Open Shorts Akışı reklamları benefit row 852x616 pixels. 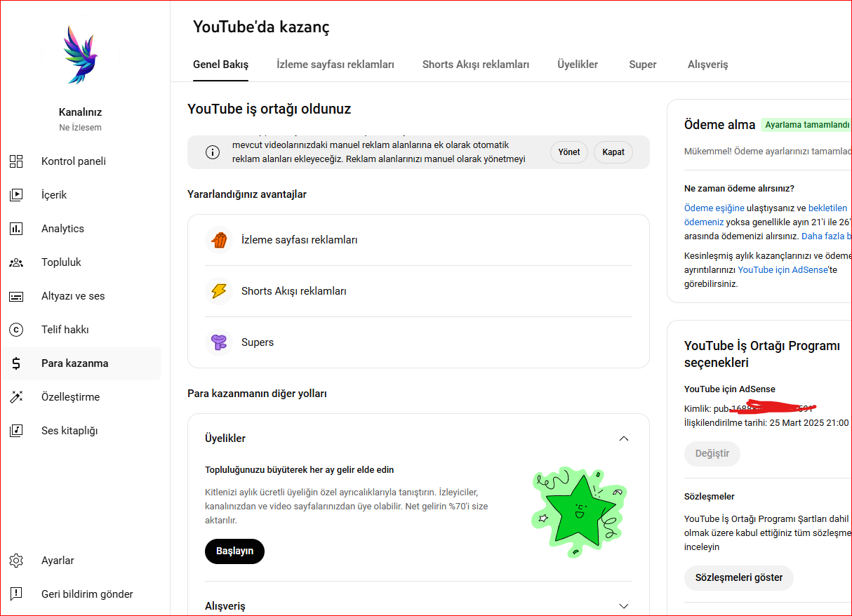point(418,291)
